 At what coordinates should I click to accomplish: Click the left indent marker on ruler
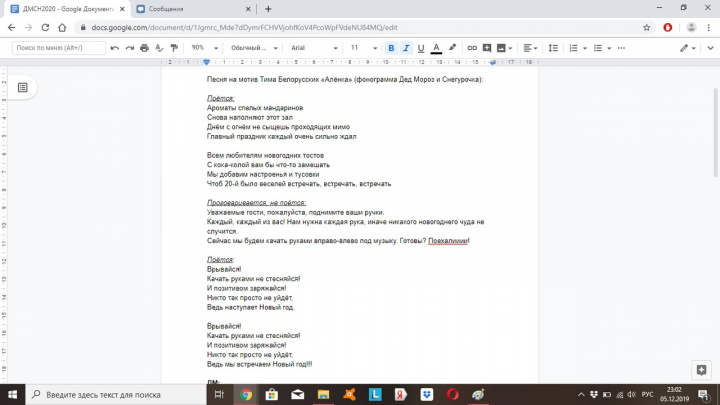[207, 62]
